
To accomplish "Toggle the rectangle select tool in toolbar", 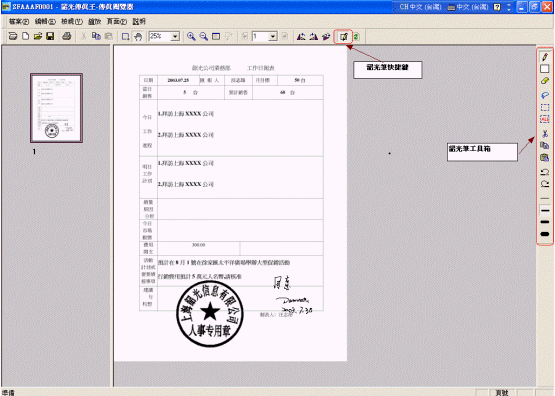I will [126, 36].
